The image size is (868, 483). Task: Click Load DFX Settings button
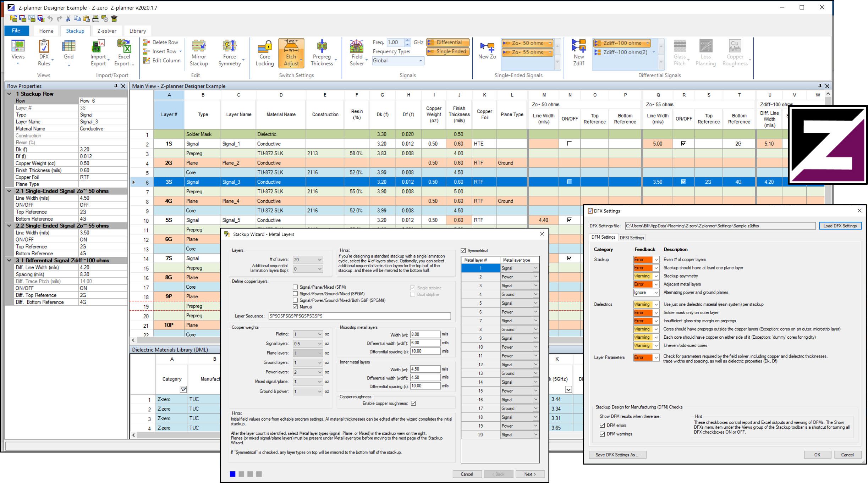840,226
